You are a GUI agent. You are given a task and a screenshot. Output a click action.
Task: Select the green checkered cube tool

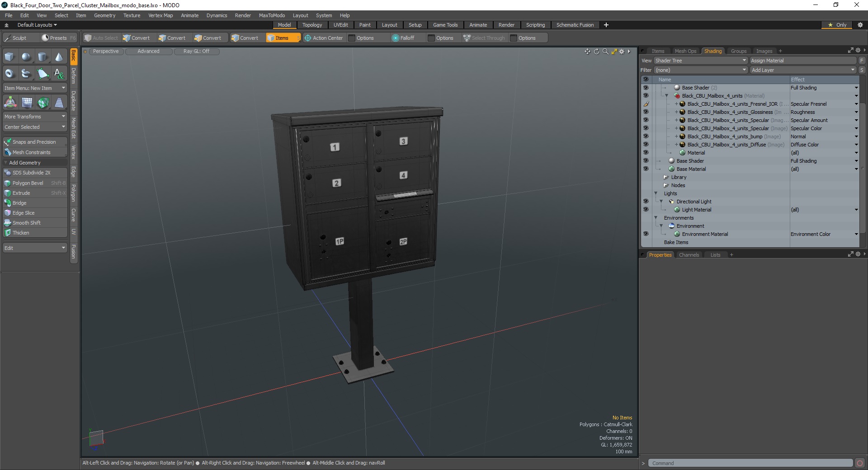tap(43, 103)
